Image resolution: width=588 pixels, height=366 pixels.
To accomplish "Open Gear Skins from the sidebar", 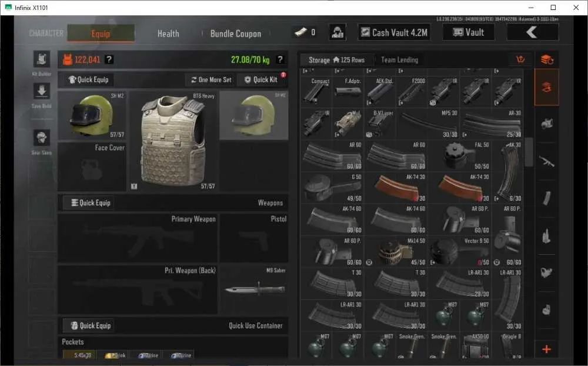I will (x=42, y=138).
